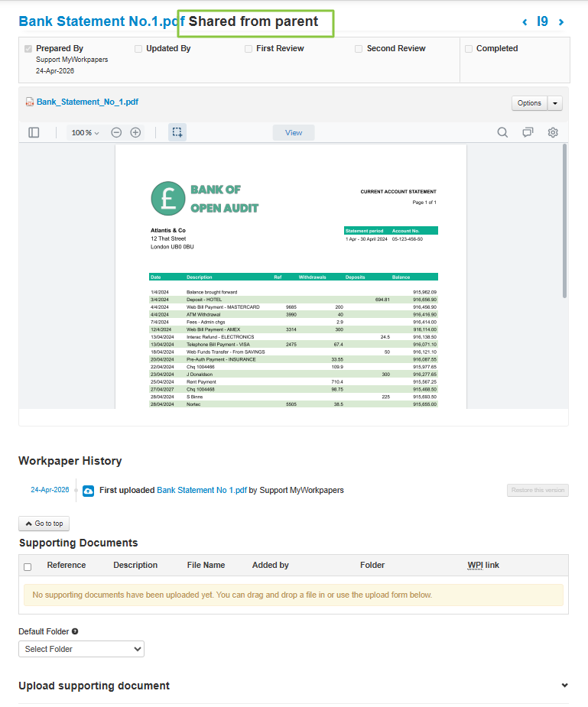The image size is (588, 707).
Task: Tick the First Review checkbox
Action: pyautogui.click(x=249, y=49)
